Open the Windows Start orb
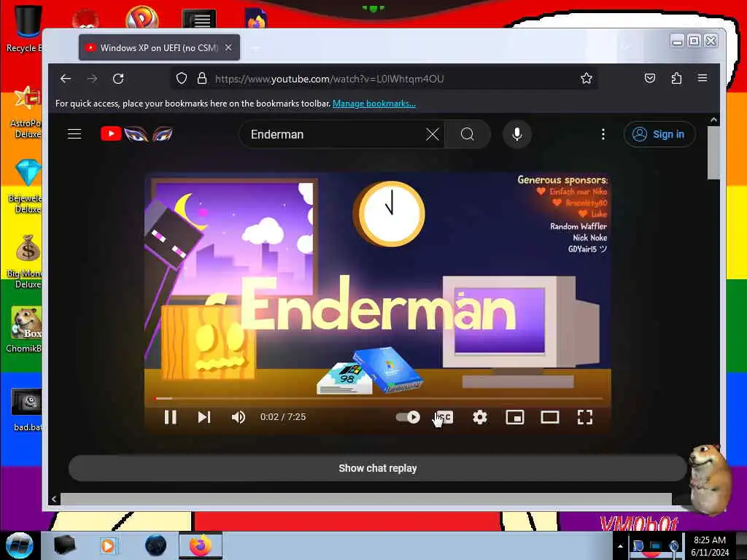The image size is (747, 560). coord(20,545)
